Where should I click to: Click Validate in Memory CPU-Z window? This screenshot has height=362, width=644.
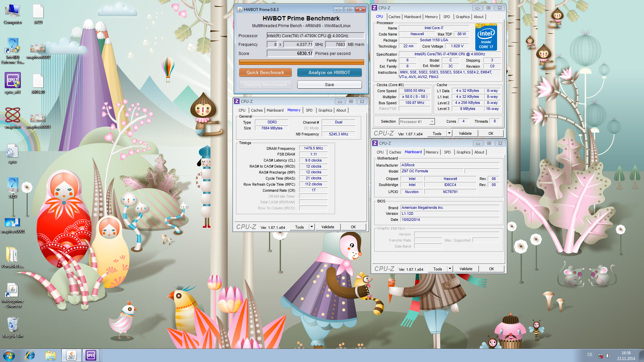pyautogui.click(x=328, y=227)
